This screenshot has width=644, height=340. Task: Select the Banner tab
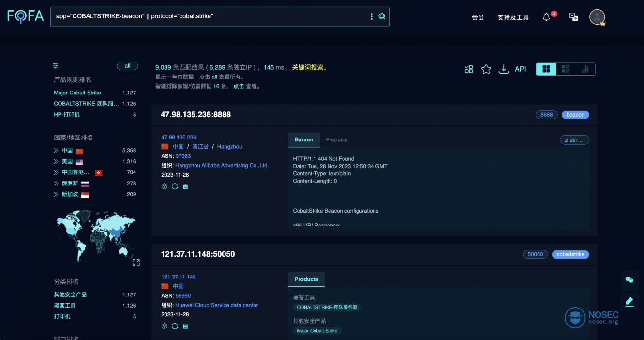304,139
